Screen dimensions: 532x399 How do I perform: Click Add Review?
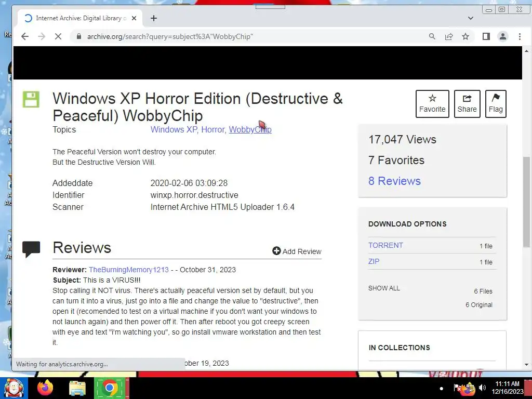coord(297,251)
